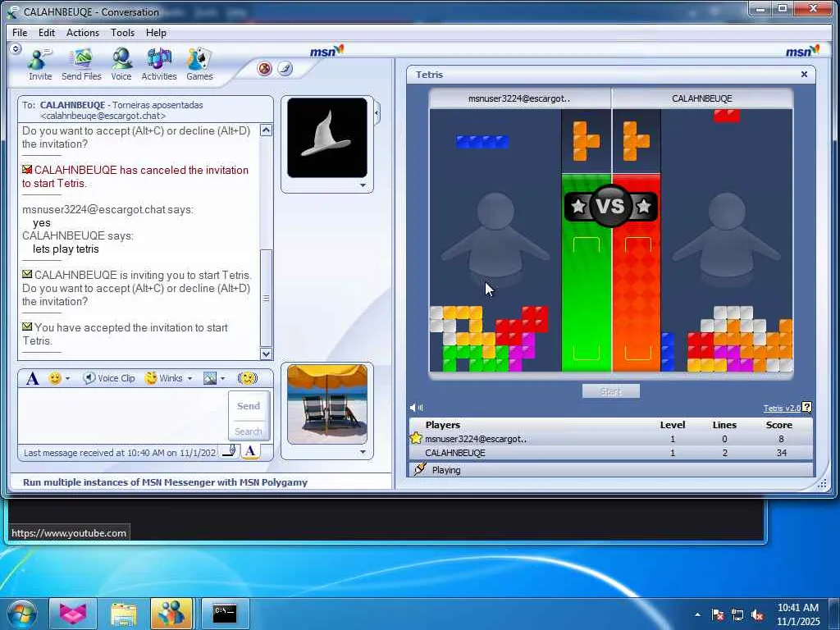Show hidden tray icons arrow
Viewport: 840px width, 630px height.
[x=697, y=614]
